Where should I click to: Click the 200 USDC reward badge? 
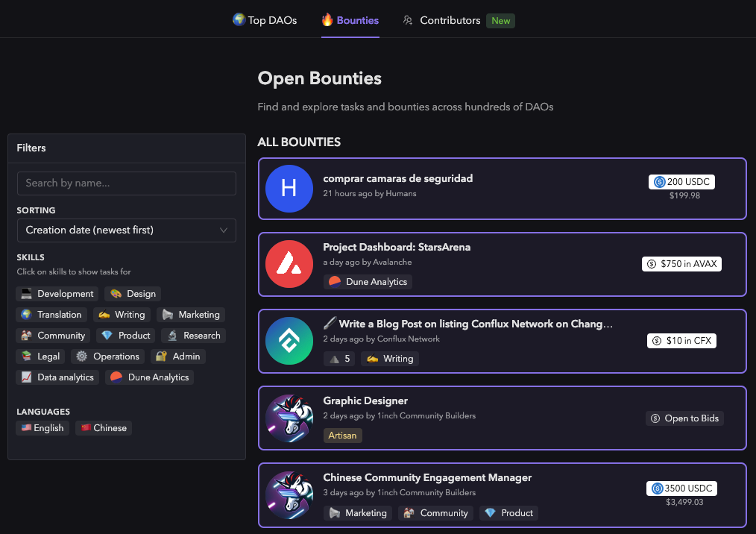681,182
